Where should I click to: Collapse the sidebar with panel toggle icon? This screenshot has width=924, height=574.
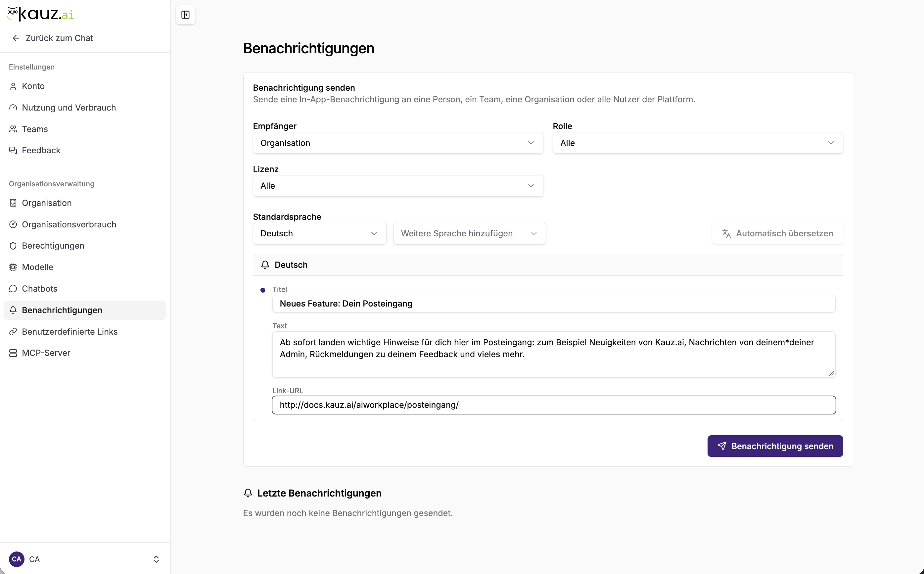(x=185, y=15)
